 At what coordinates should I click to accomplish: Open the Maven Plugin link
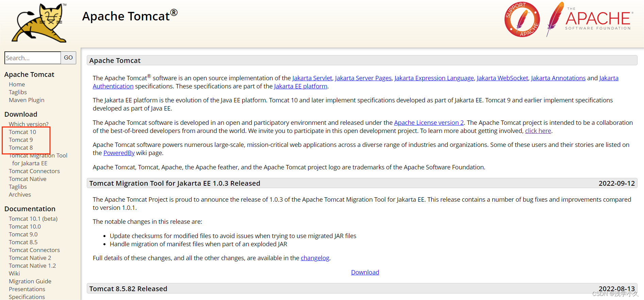point(27,100)
